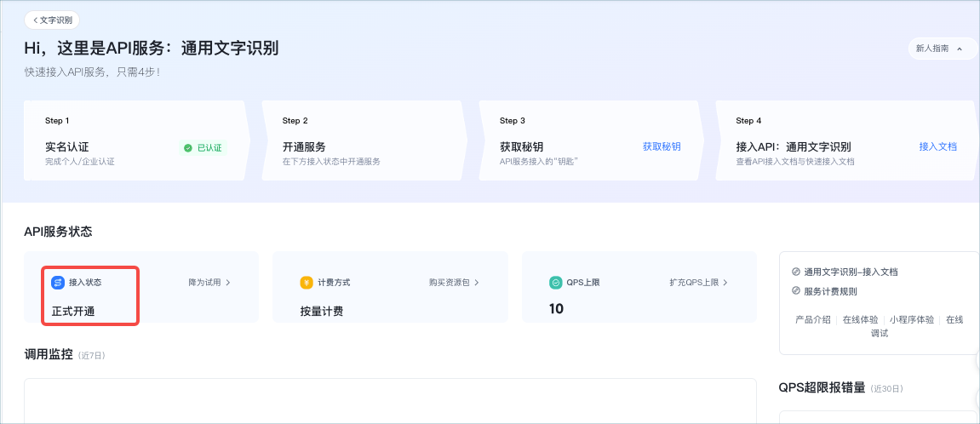Open 在线体验 link
Screen dimensions: 980x424
[x=860, y=319]
